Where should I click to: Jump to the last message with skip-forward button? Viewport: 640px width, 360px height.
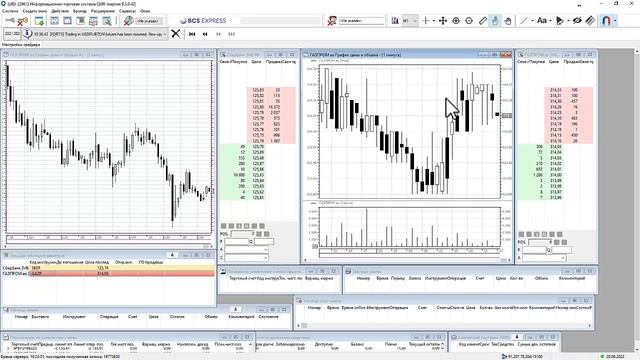(x=231, y=34)
